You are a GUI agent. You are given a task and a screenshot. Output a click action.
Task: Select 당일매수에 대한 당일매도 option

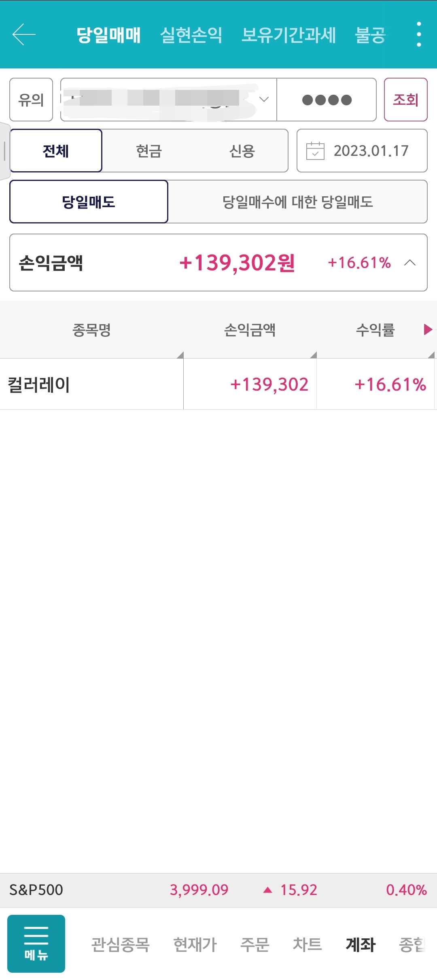tap(298, 202)
